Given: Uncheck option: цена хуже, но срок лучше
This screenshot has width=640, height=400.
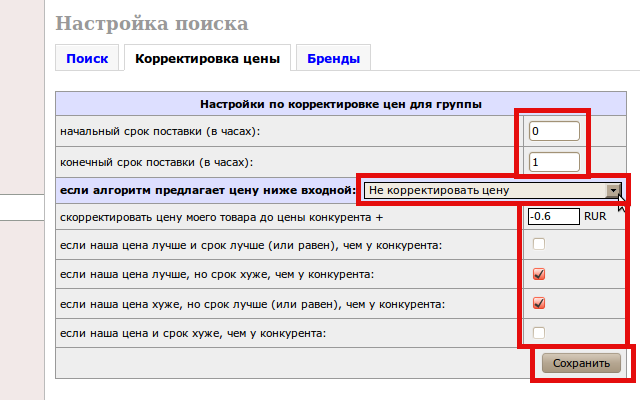Looking at the screenshot, I should [539, 303].
